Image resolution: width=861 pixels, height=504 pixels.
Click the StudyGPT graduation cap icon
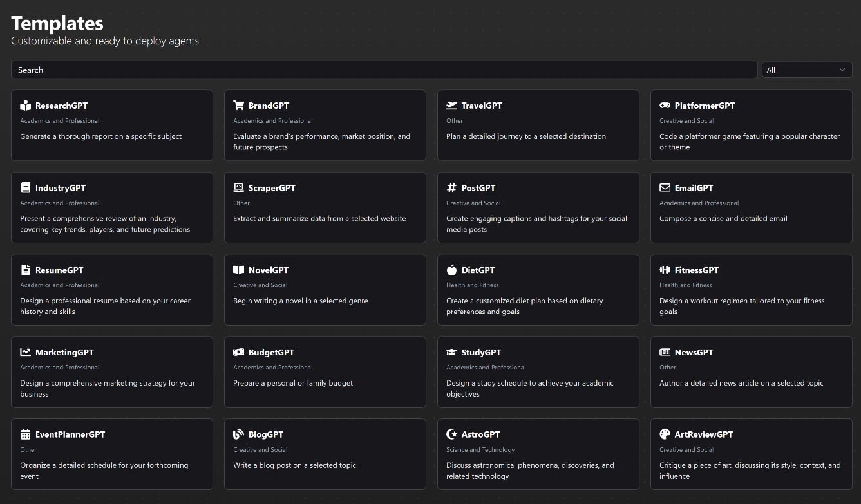[451, 353]
